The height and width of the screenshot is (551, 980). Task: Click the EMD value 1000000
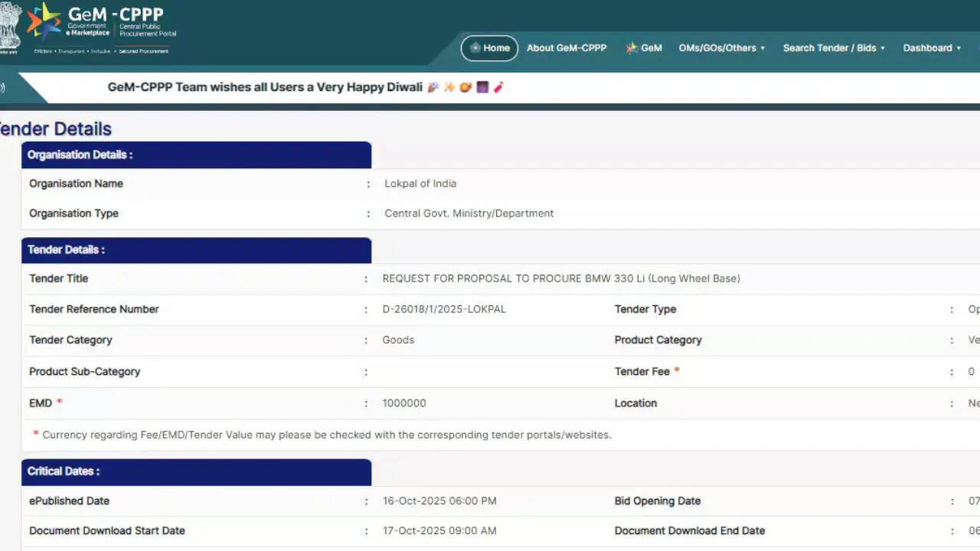404,403
